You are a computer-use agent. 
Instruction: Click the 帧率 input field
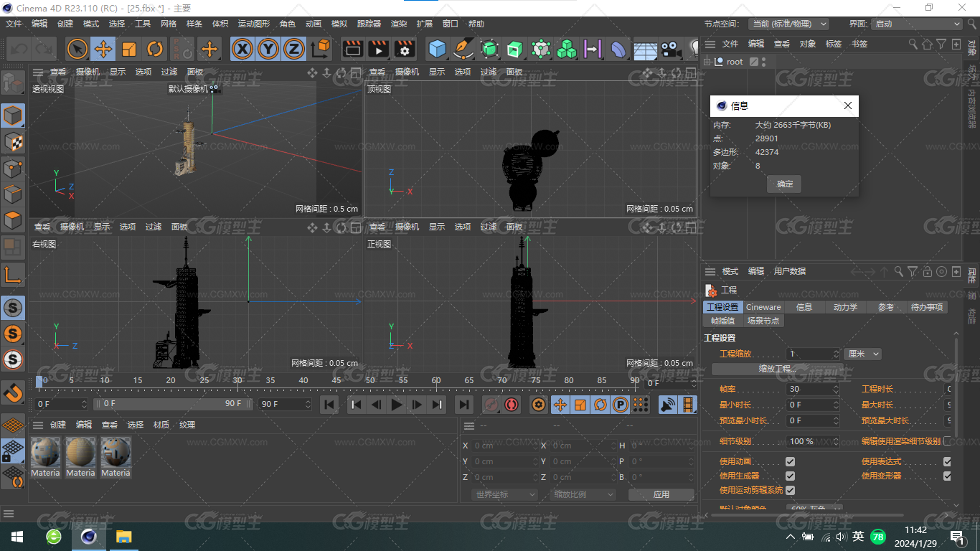pyautogui.click(x=812, y=389)
